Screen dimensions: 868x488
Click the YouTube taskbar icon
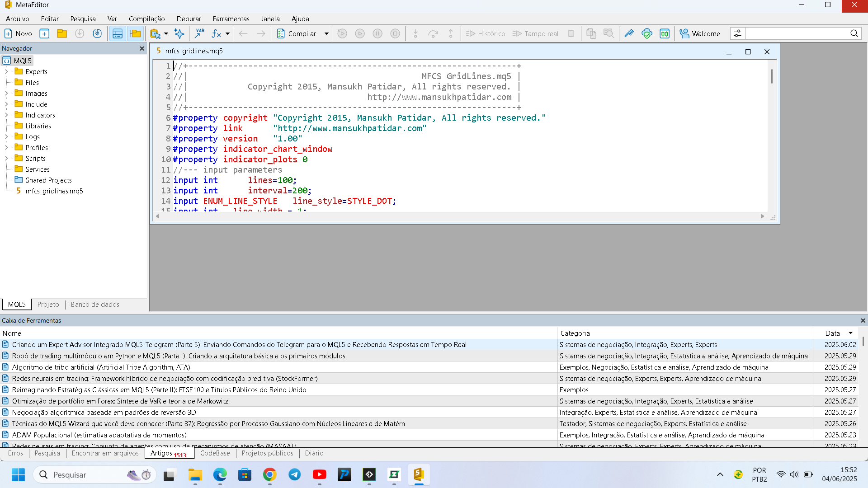[320, 475]
